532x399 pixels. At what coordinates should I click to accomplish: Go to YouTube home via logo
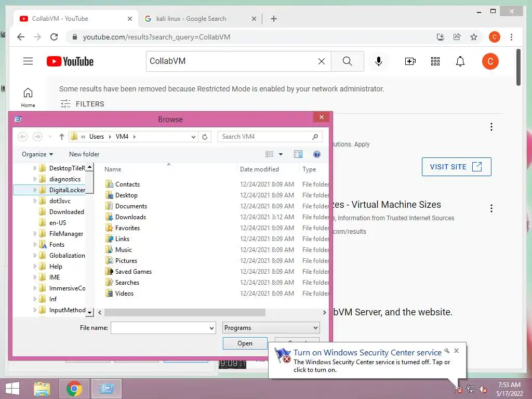click(70, 61)
